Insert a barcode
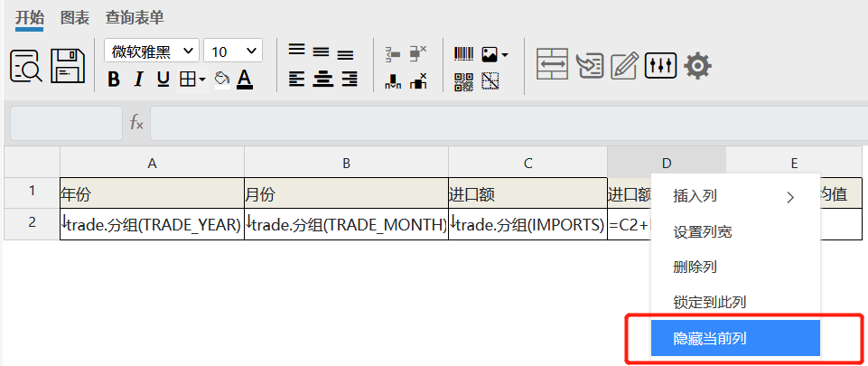Screen dimensions: 868x366 coord(464,53)
